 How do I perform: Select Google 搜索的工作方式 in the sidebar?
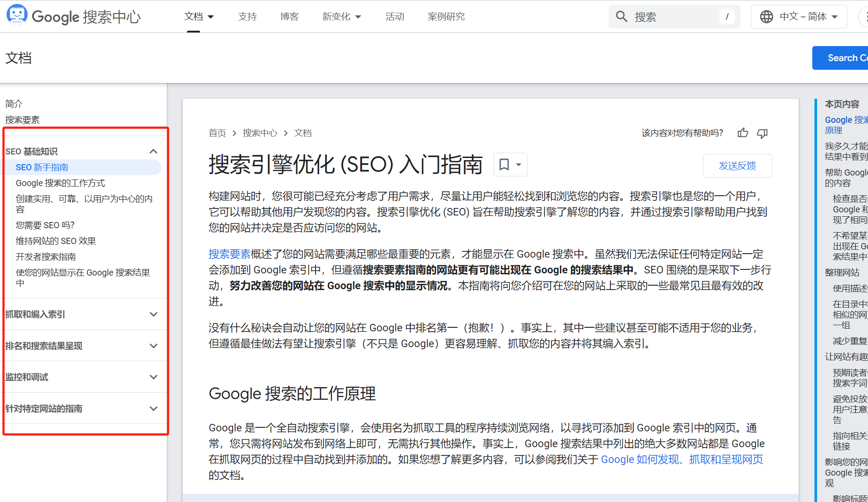60,183
